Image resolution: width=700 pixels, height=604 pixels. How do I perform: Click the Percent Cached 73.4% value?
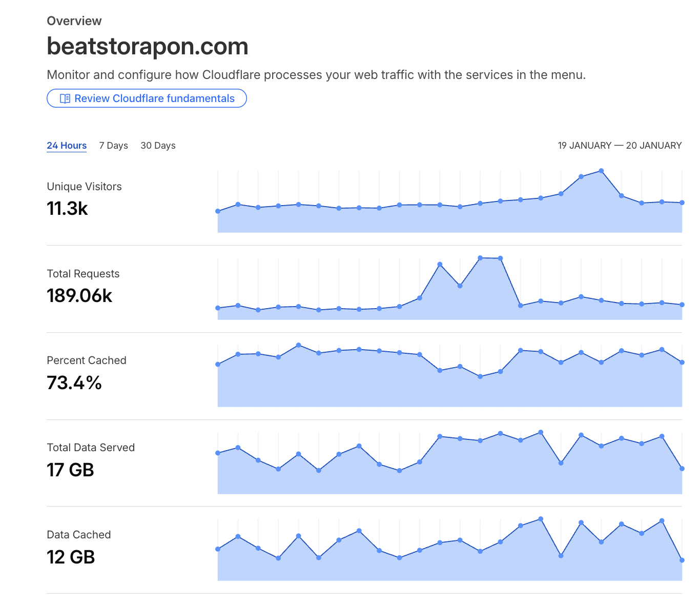coord(74,383)
